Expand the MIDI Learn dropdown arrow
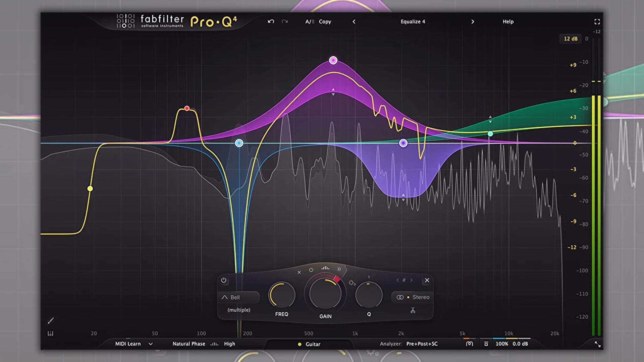This screenshot has height=362, width=644. coord(151,344)
